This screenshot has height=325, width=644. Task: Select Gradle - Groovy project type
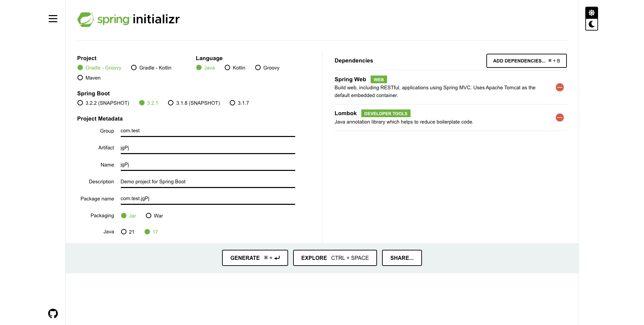coord(99,68)
